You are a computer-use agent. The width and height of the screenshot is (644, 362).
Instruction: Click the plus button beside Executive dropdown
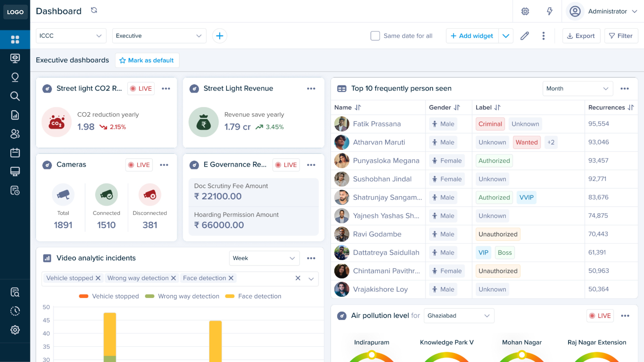point(220,36)
